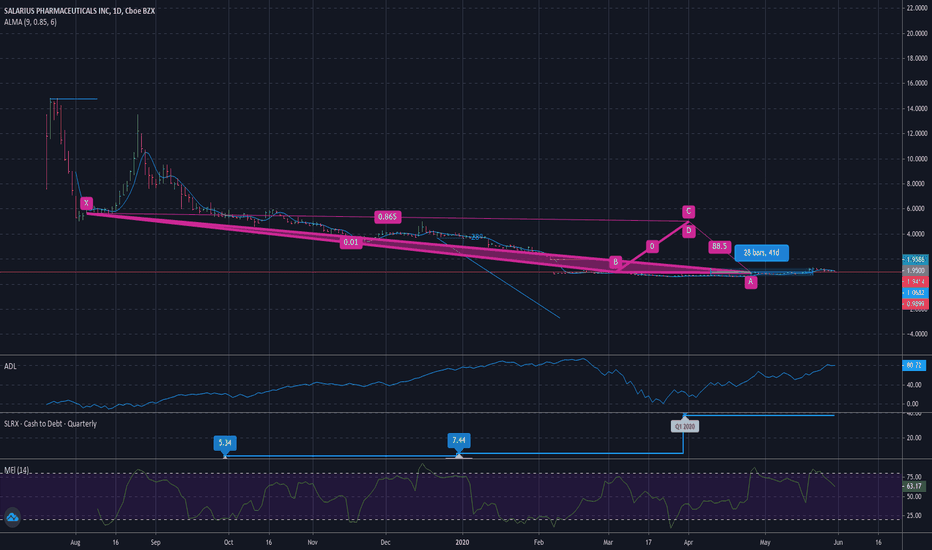Click the Salarius Pharmaceuticals chart title
932x550 pixels.
(79, 11)
